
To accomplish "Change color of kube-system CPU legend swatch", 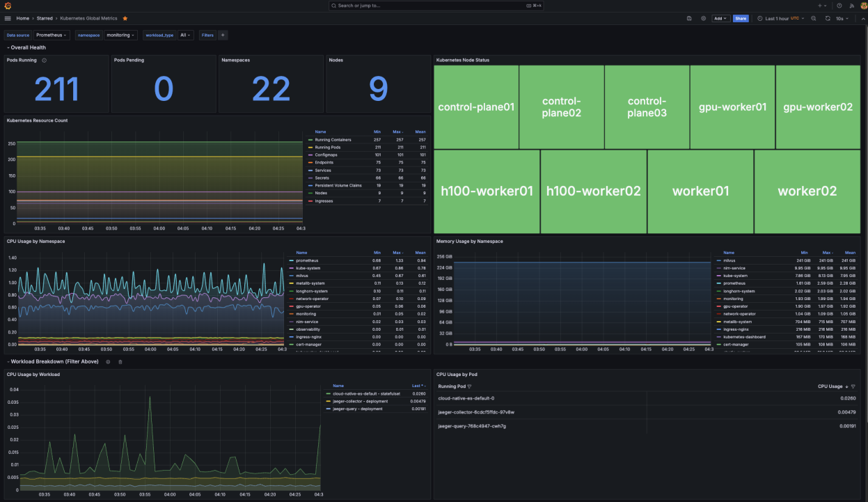I will click(x=292, y=268).
